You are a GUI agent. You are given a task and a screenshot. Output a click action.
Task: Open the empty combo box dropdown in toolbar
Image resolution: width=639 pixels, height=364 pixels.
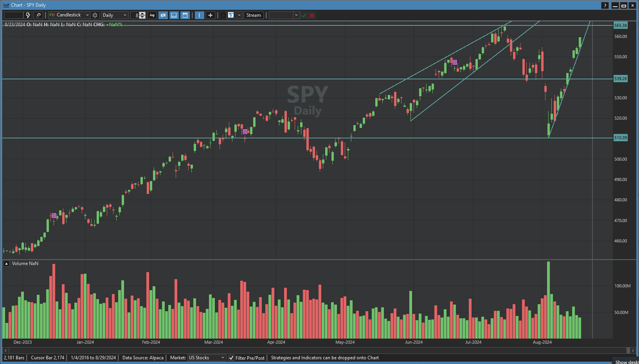pos(296,15)
